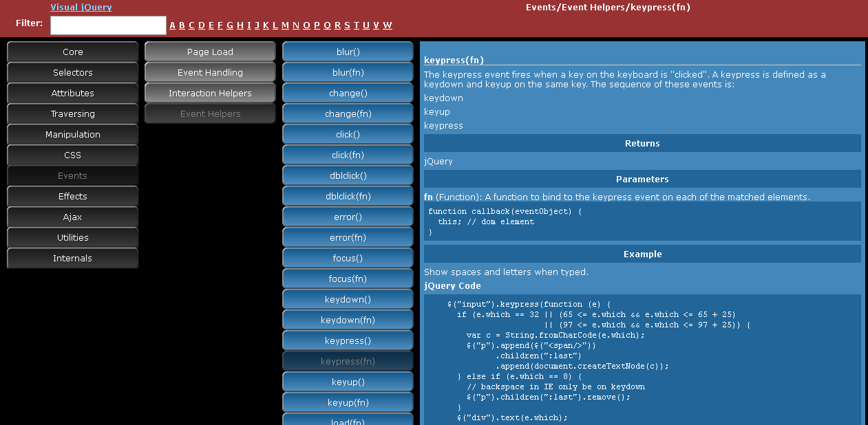The width and height of the screenshot is (868, 425).
Task: Open the Ajax category
Action: tap(72, 217)
